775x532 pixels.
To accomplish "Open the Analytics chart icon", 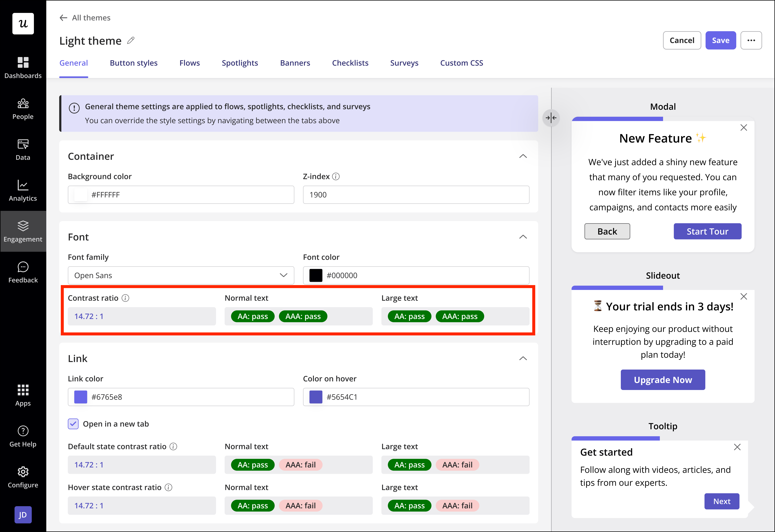I will click(23, 185).
